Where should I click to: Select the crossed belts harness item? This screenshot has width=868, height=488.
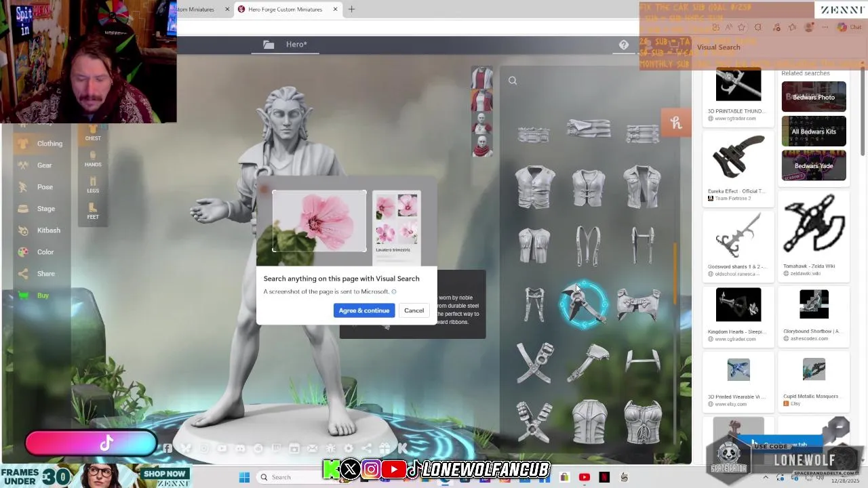point(534,363)
